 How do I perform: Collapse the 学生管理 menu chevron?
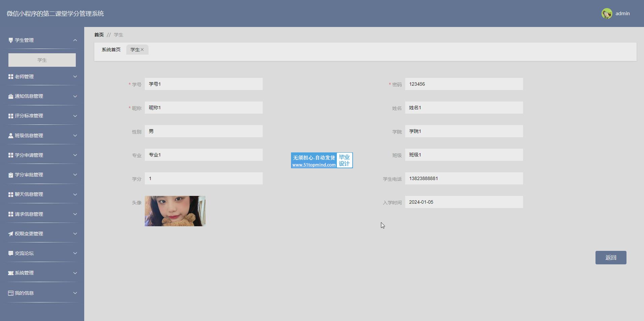click(x=75, y=40)
